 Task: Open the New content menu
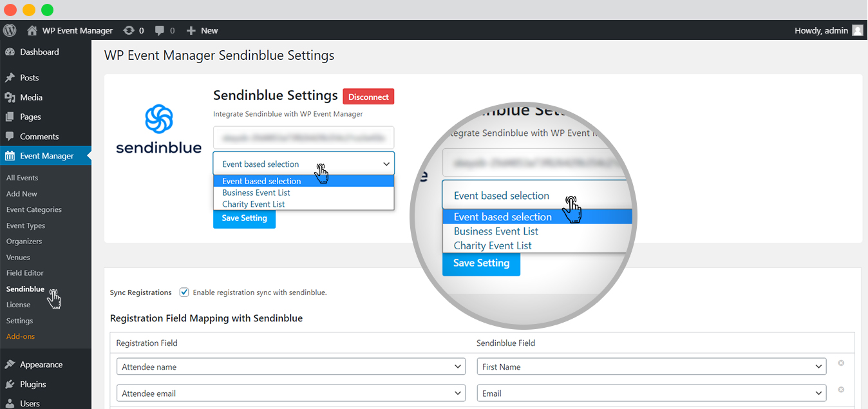click(x=202, y=30)
